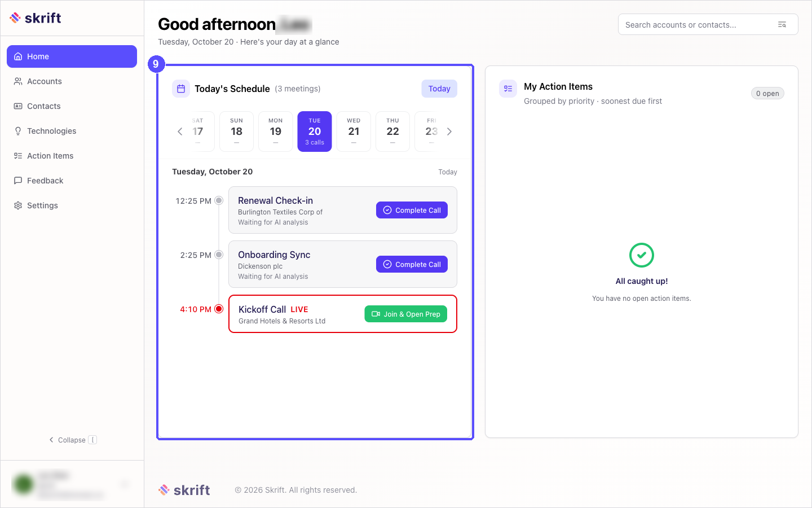Select Sunday 18 in the date strip

[236, 132]
